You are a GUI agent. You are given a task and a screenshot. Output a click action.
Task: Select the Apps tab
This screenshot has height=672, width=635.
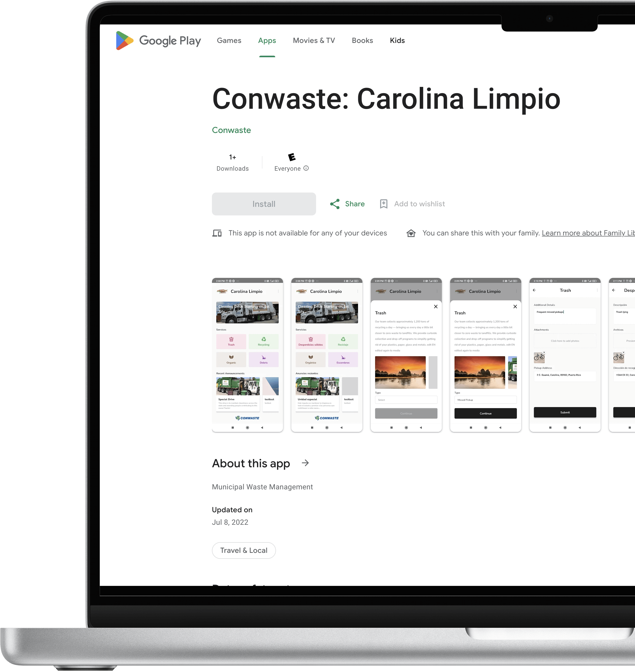[x=267, y=41]
